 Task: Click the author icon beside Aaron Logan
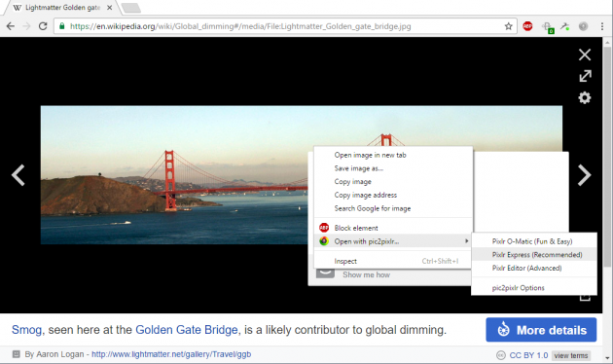pyautogui.click(x=16, y=354)
